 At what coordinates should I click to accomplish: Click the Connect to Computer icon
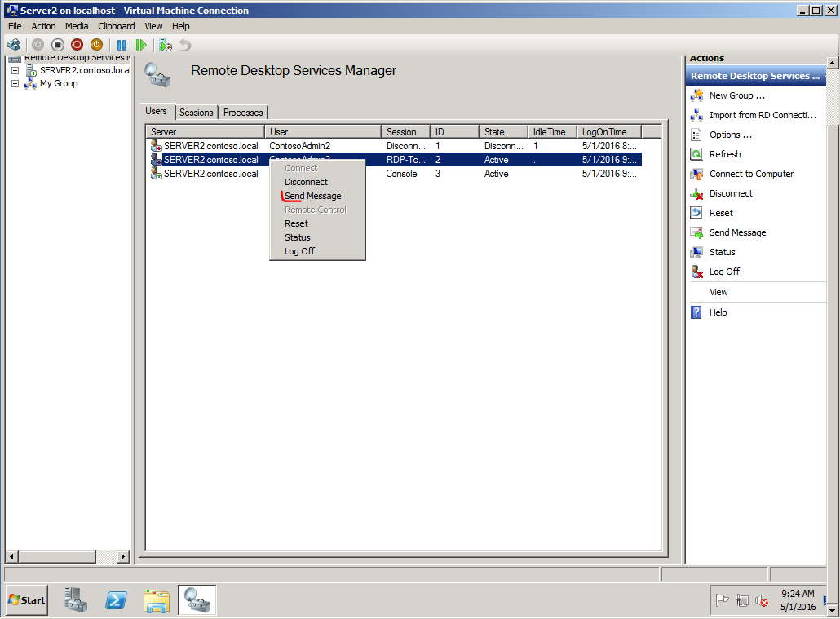click(x=696, y=174)
